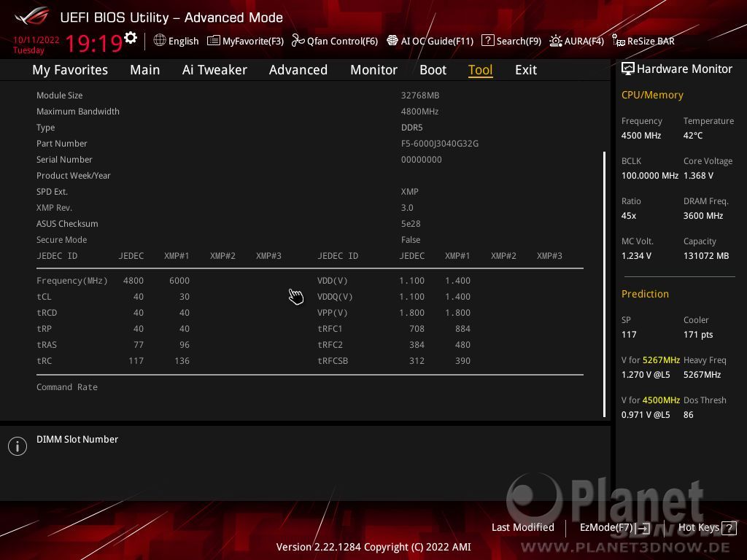
Task: Click the Secure Mode label
Action: click(61, 239)
